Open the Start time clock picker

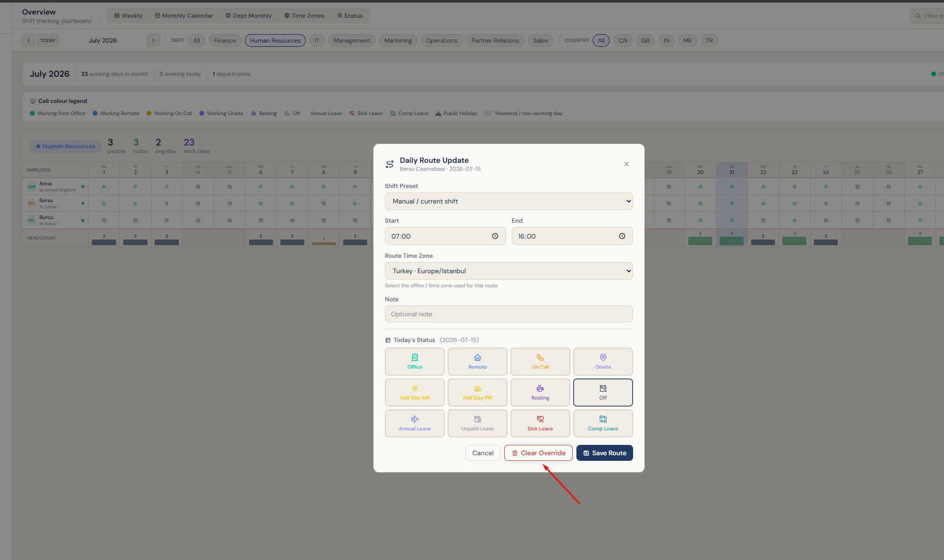click(x=495, y=236)
